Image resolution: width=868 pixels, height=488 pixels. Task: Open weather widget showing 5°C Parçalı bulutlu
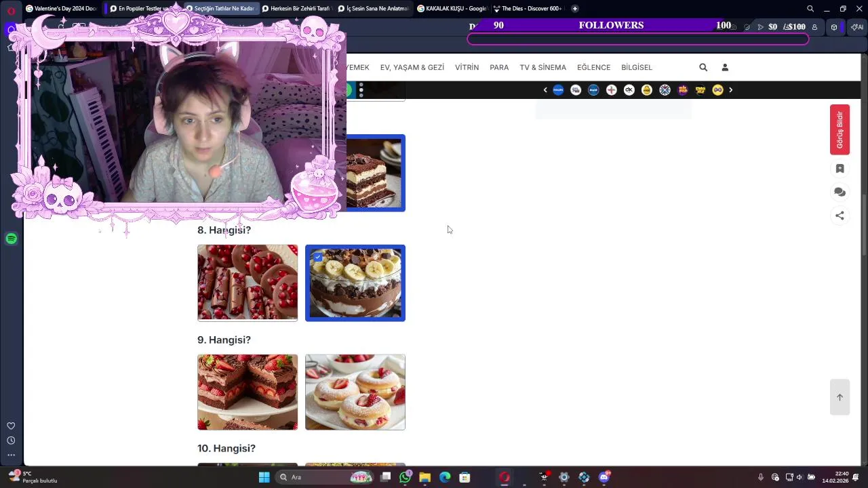coord(33,477)
